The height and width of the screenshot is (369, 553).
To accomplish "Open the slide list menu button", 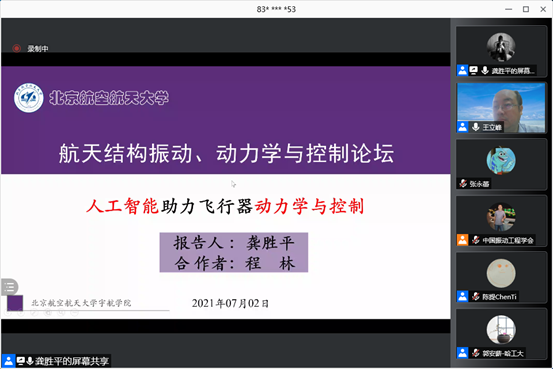I will click(x=10, y=287).
